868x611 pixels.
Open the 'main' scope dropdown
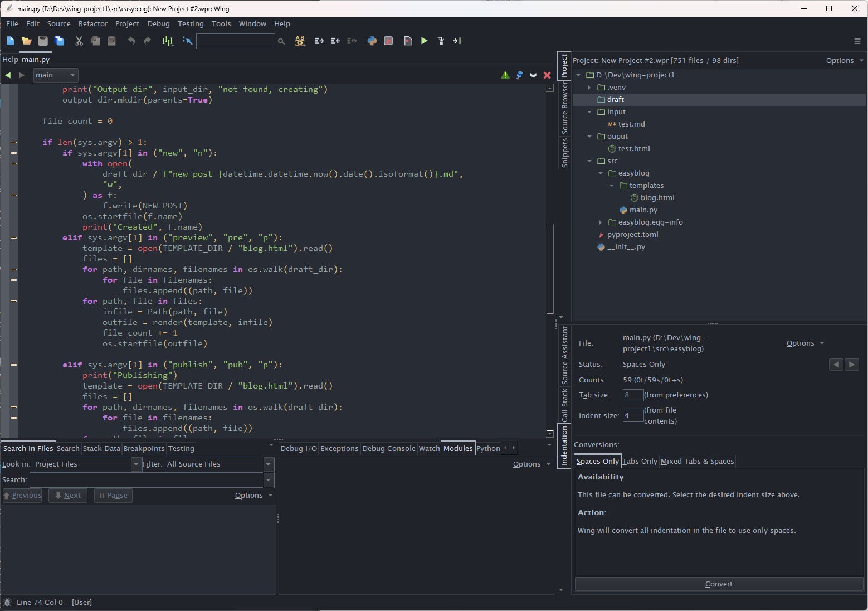click(56, 75)
